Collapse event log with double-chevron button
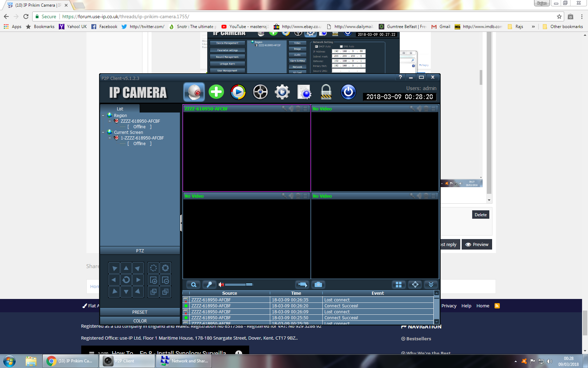 tap(431, 285)
